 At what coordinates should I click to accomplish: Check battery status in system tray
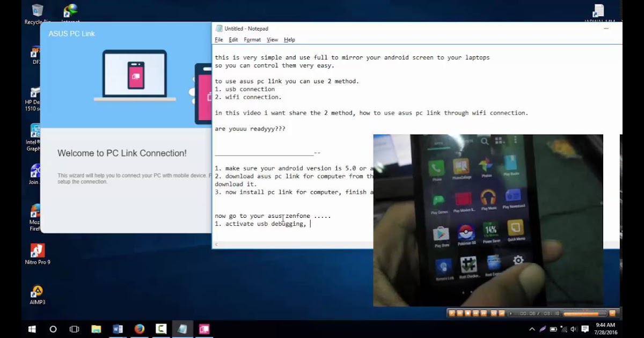coord(553,329)
